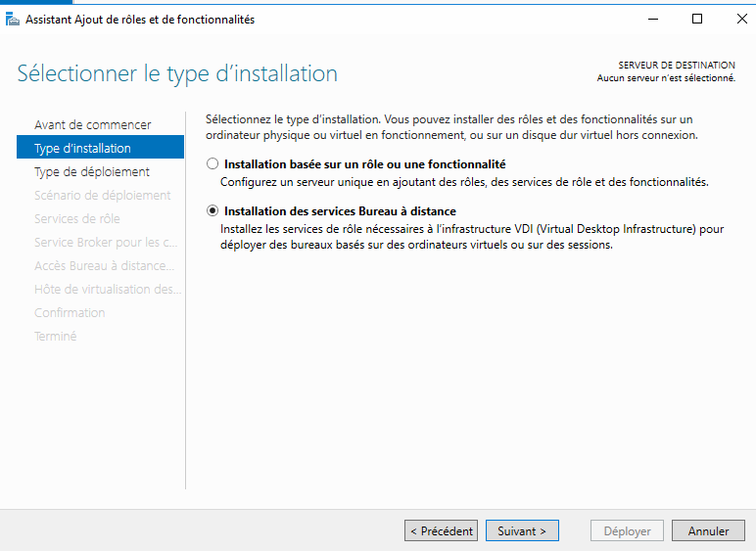756x551 pixels.
Task: Click the Scénario de déploiement step
Action: pos(102,195)
